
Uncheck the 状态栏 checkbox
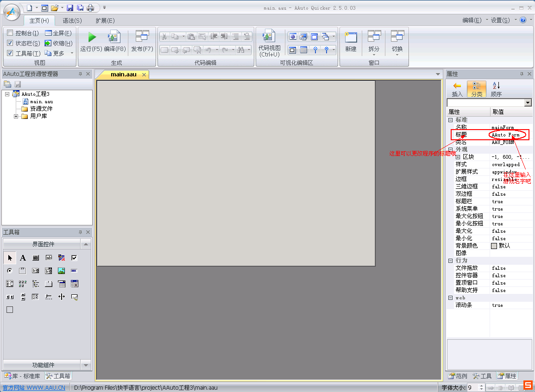click(10, 43)
